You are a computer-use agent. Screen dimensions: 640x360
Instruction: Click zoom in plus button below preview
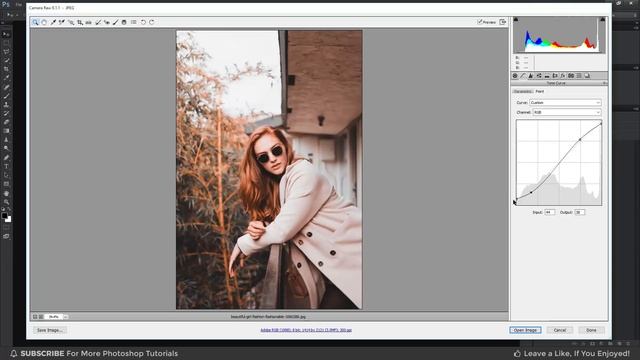tap(41, 317)
